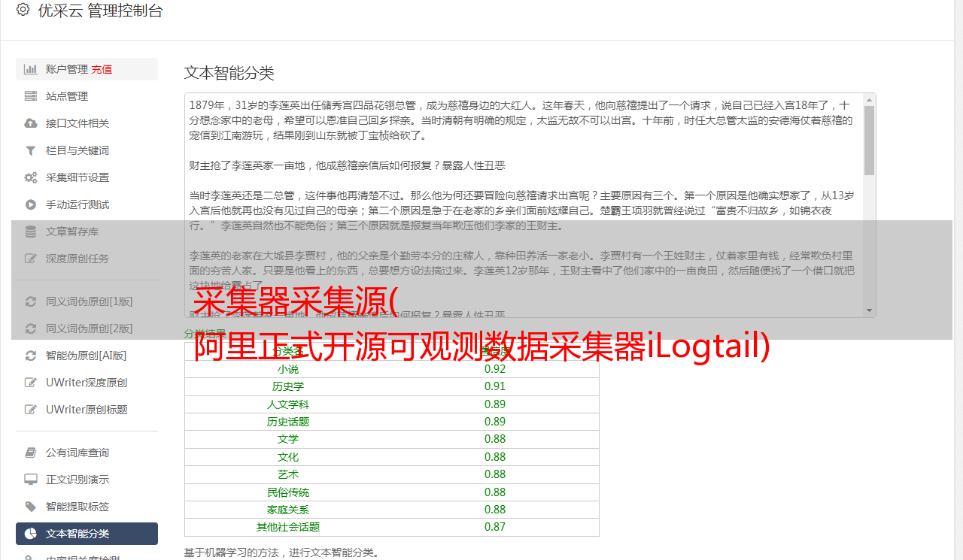Click the bar chart icon for 账户管理
The width and height of the screenshot is (963, 560).
pyautogui.click(x=31, y=69)
